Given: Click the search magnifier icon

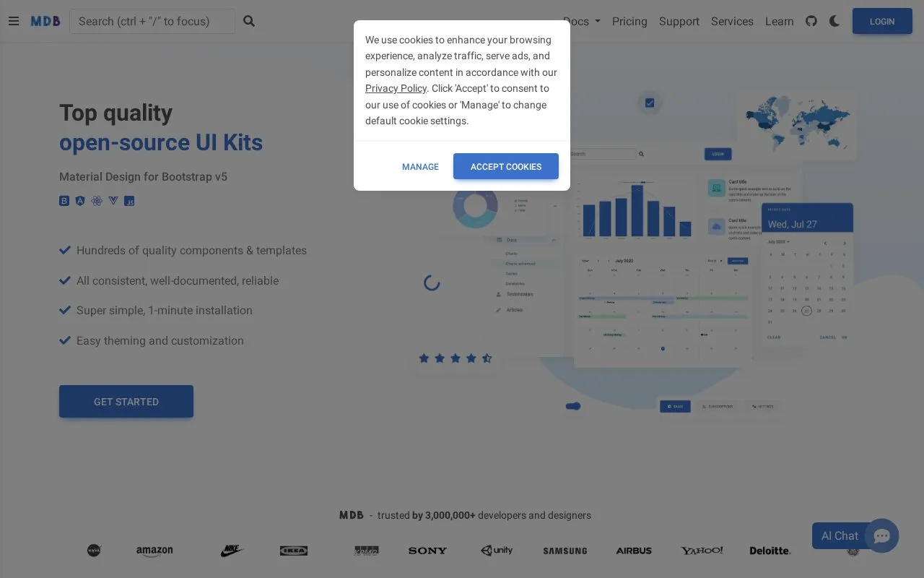Looking at the screenshot, I should pyautogui.click(x=249, y=21).
